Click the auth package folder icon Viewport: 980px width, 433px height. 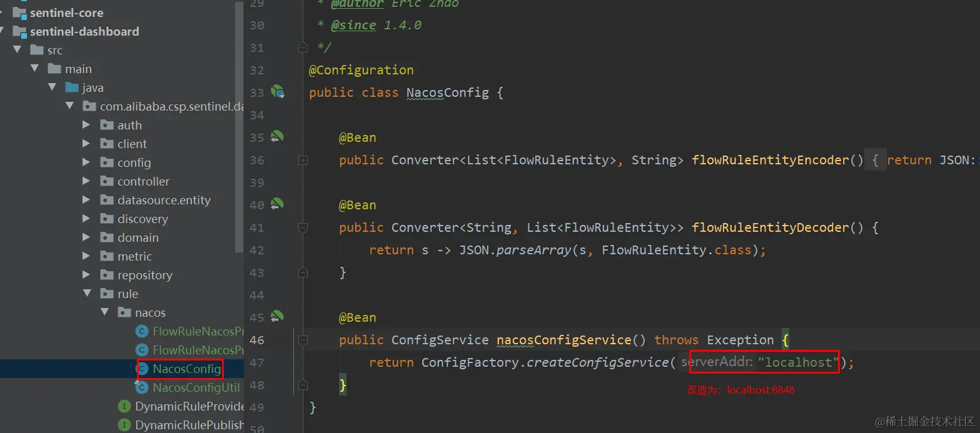coord(107,125)
